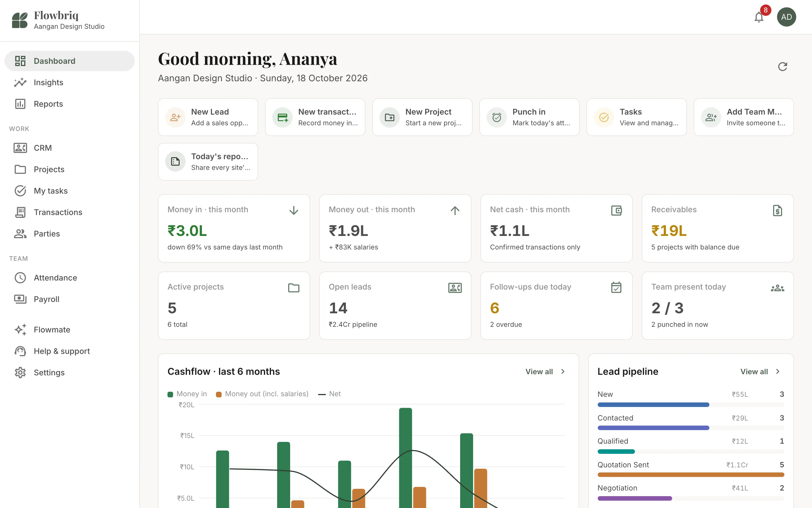Click the Reports chart icon

[20, 104]
